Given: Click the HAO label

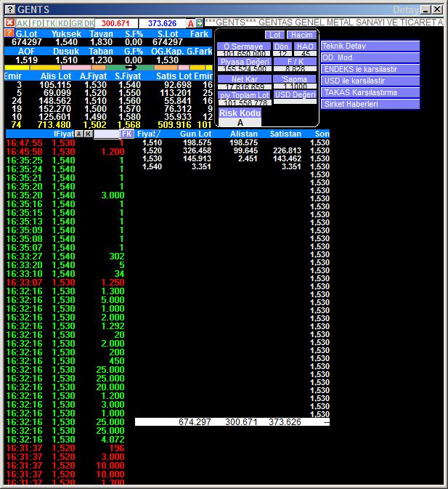Looking at the screenshot, I should pos(305,47).
